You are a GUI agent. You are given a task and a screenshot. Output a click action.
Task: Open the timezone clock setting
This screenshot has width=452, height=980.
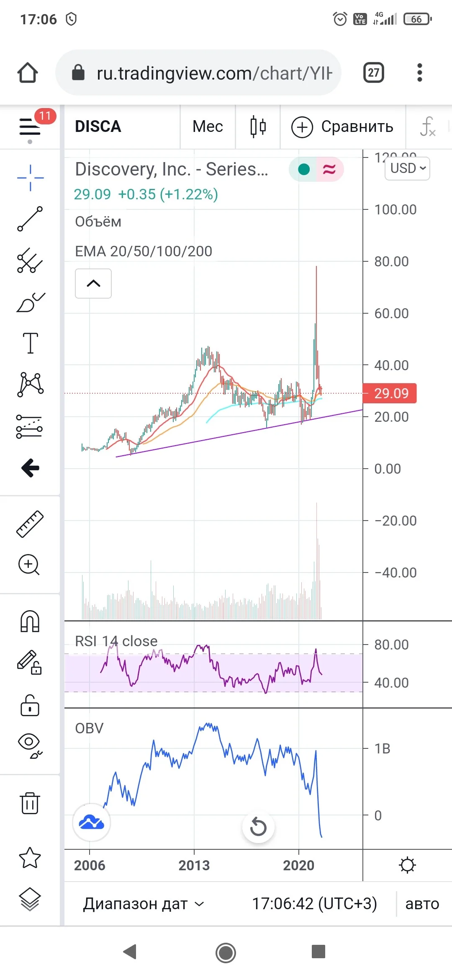[314, 904]
